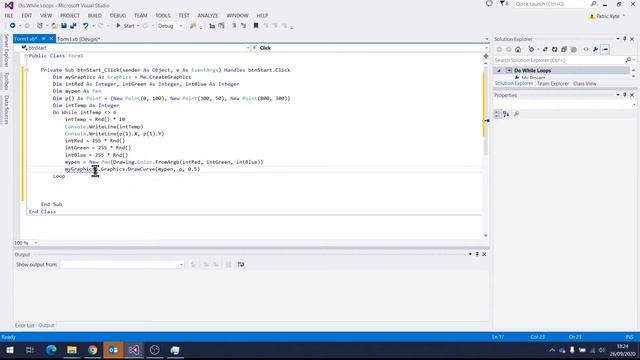Open the VIEW menu

click(46, 16)
